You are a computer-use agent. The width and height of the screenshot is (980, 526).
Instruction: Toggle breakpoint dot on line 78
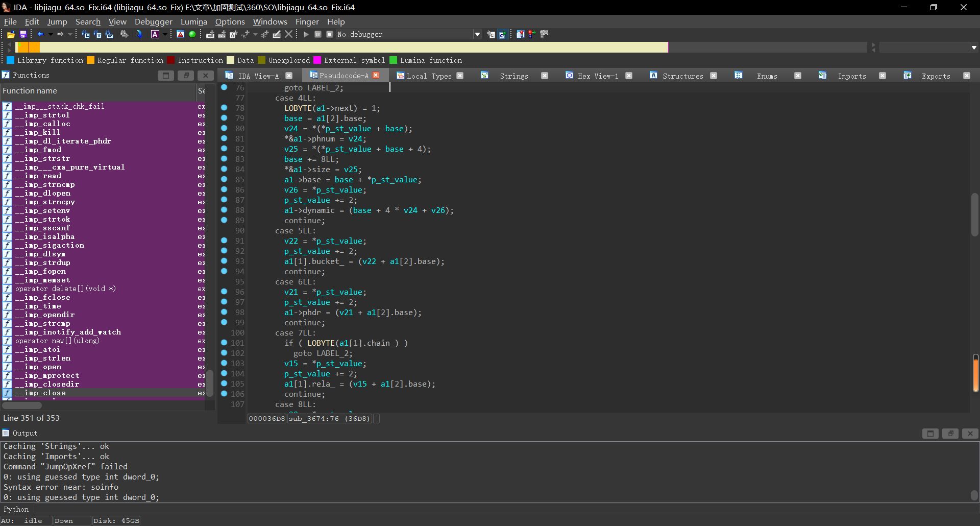(224, 108)
